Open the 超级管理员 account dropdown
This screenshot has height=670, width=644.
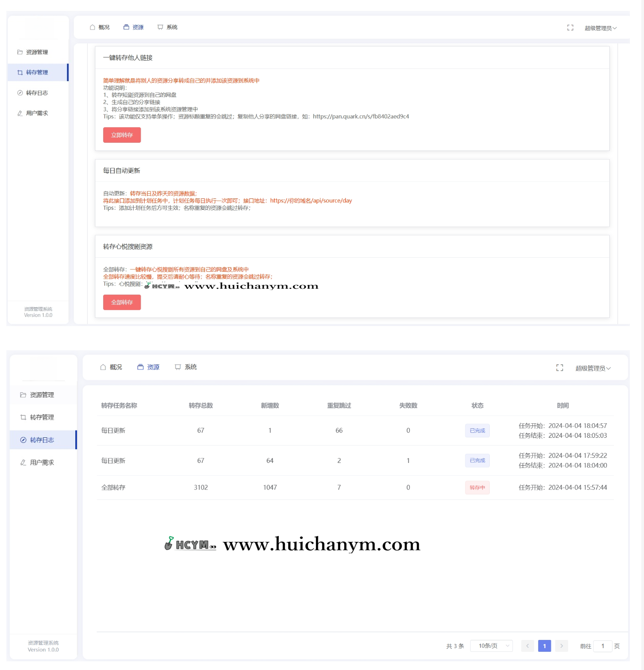tap(600, 28)
